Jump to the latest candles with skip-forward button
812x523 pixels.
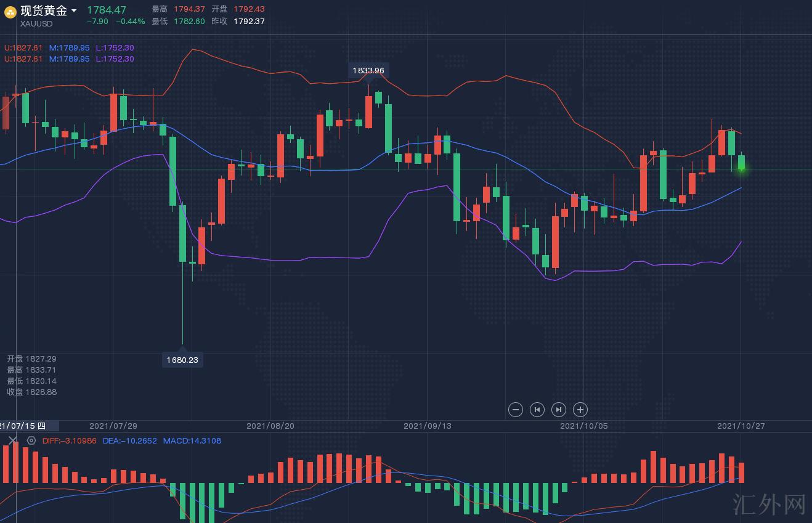(558, 410)
